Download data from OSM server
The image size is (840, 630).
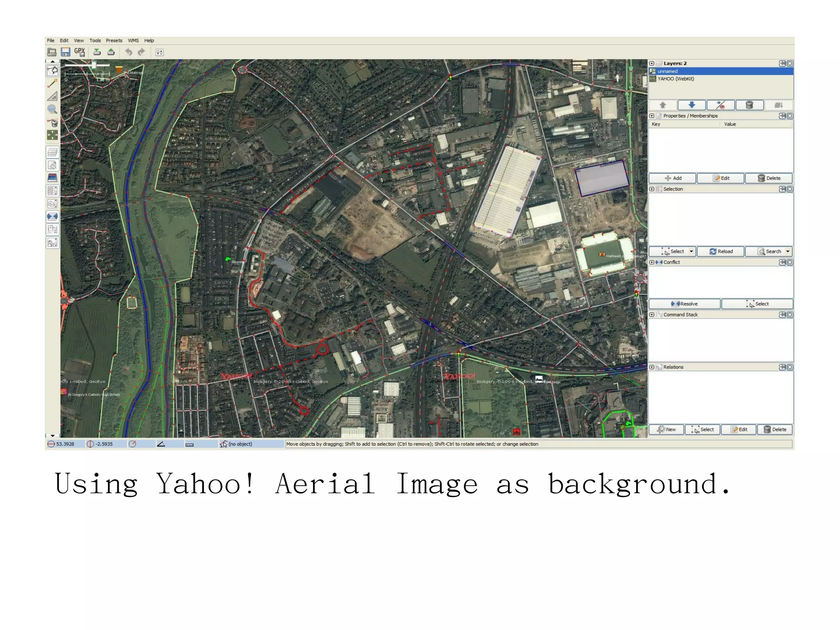coord(97,52)
